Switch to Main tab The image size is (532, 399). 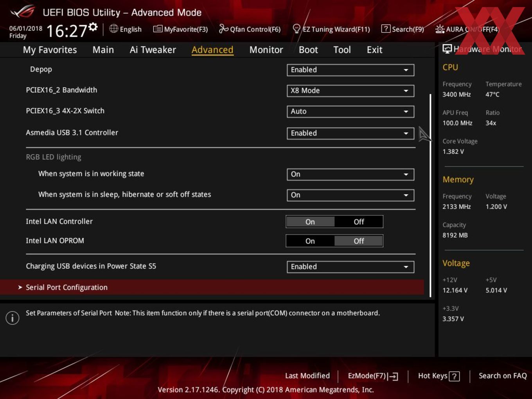click(103, 50)
